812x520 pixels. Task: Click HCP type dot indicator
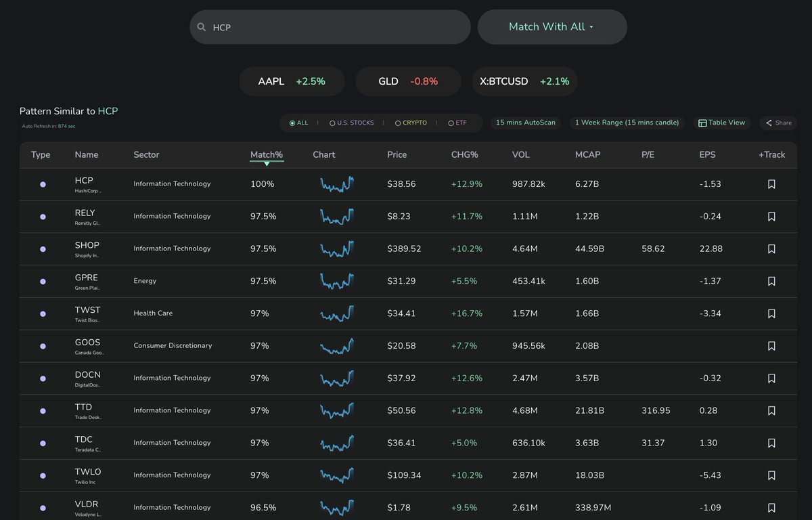pyautogui.click(x=43, y=184)
